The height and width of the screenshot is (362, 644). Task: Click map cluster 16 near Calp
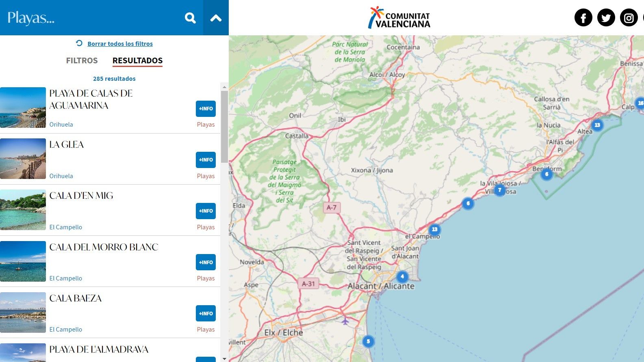(640, 103)
